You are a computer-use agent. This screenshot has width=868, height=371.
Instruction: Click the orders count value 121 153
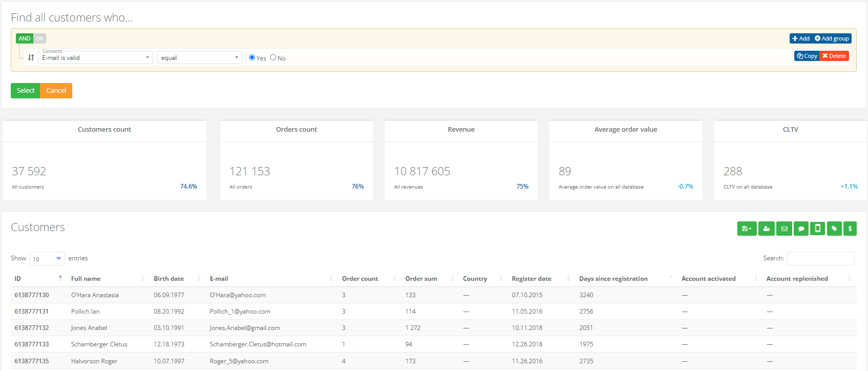(250, 171)
